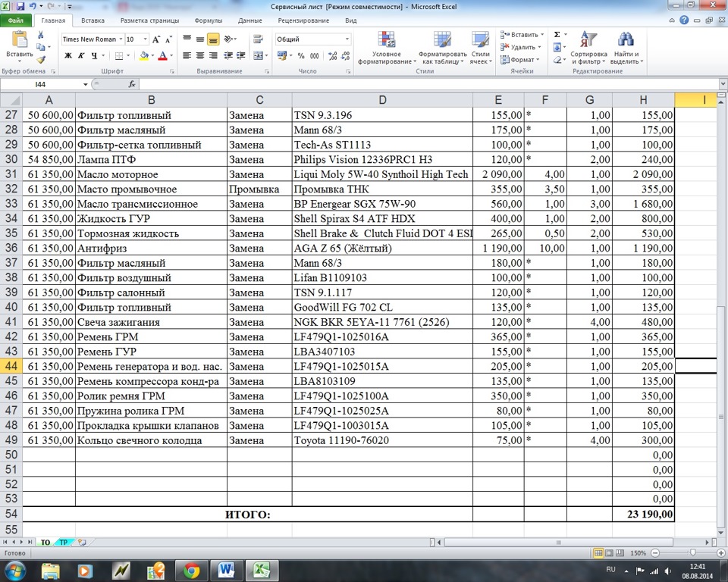The image size is (728, 582).
Task: Open the Times New Roman font dropdown
Action: click(121, 39)
